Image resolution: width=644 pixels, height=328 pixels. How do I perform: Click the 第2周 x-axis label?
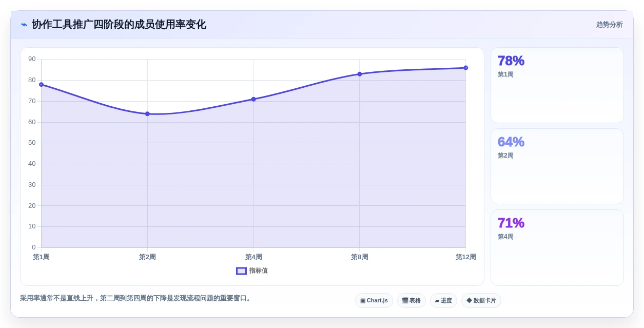point(147,257)
